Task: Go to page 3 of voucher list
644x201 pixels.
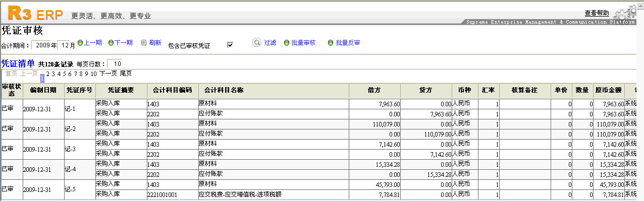Action: click(53, 74)
